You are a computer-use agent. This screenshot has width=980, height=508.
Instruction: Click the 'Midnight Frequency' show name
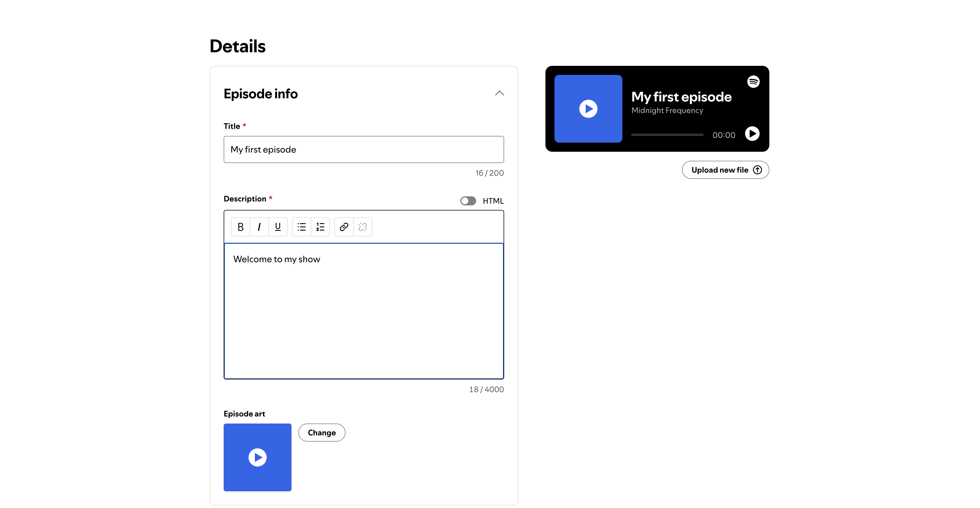click(x=667, y=110)
